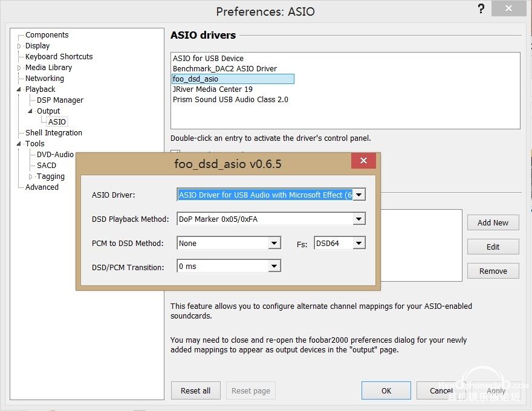
Task: Collapse the Output tree node
Action: (31, 111)
